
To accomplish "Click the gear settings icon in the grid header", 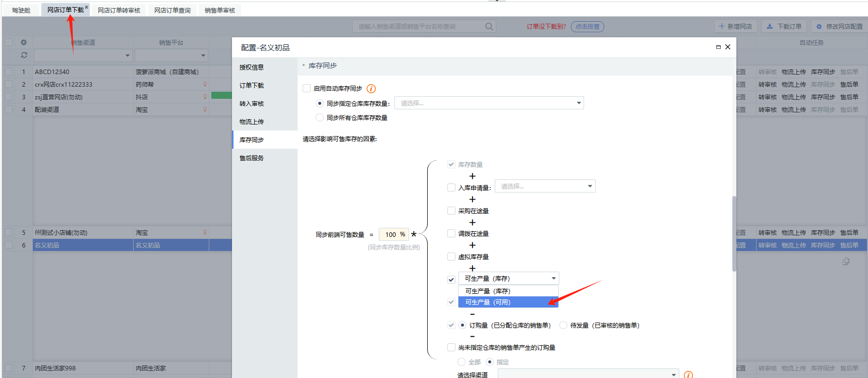I will (x=23, y=43).
